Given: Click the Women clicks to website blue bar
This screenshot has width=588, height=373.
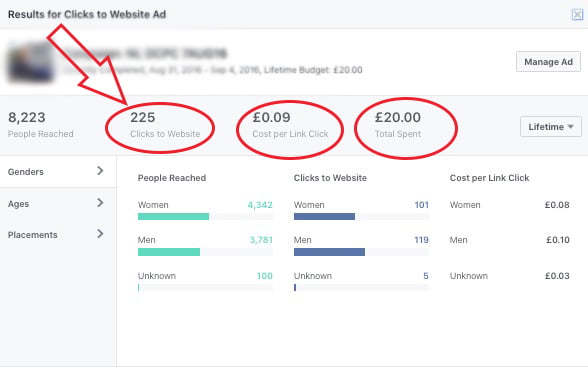Looking at the screenshot, I should tap(324, 216).
